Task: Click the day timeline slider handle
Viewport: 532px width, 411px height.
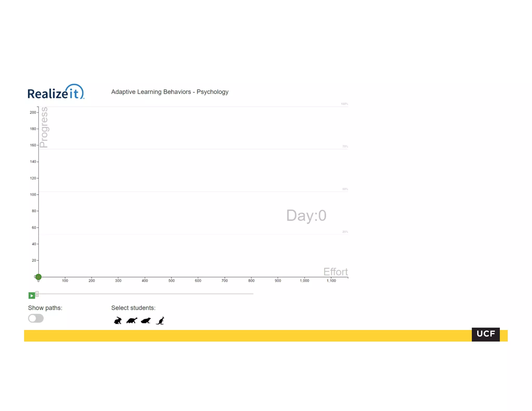Action: 37,294
